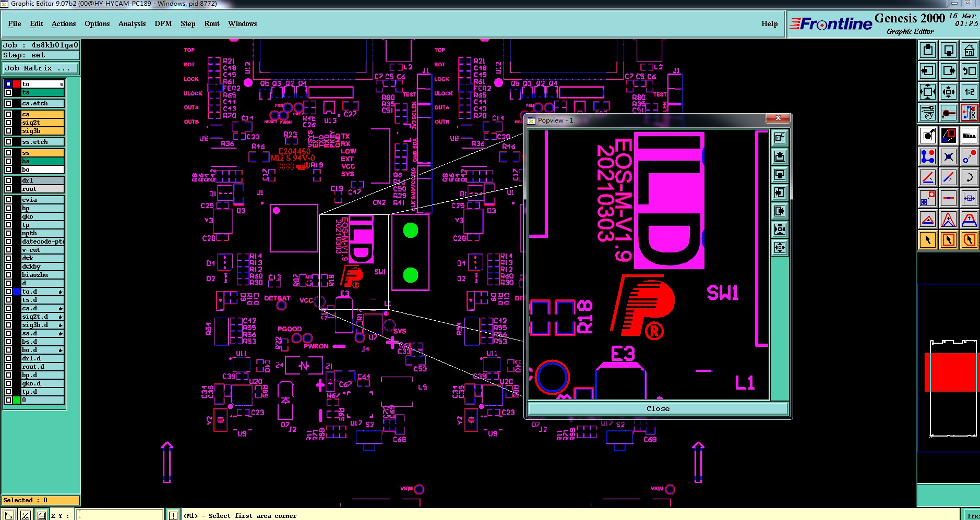The height and width of the screenshot is (520, 980).
Task: Open the Step menu
Action: (x=188, y=23)
